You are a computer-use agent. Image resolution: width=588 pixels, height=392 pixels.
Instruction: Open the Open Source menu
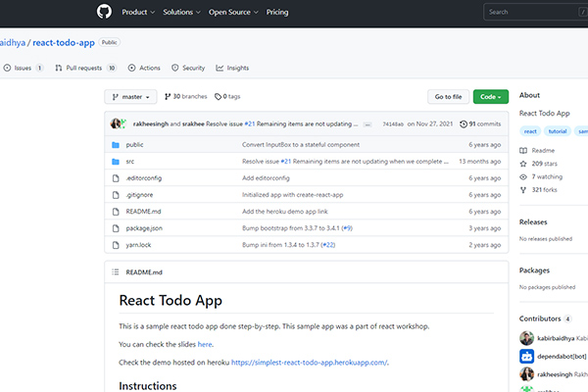point(233,12)
